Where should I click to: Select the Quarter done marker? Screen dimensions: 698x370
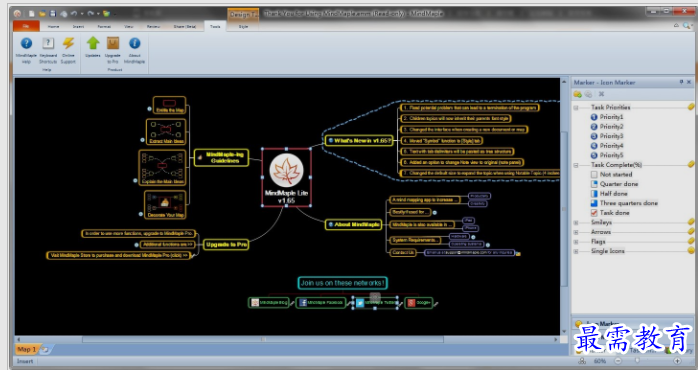pos(594,184)
